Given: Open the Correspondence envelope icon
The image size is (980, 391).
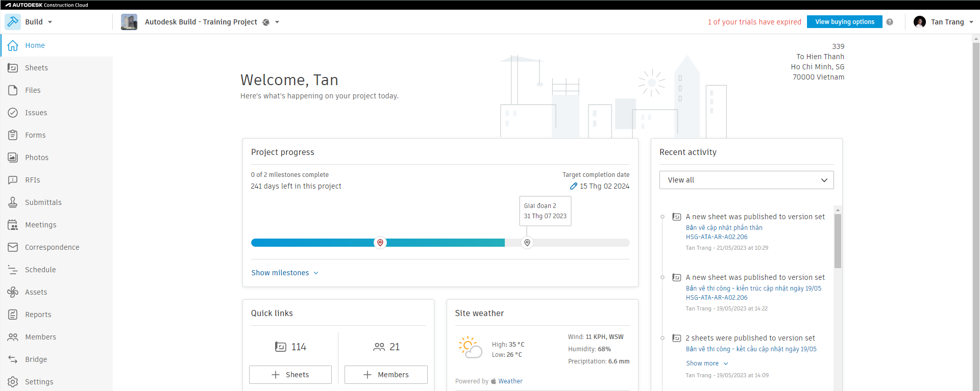Looking at the screenshot, I should pyautogui.click(x=13, y=247).
